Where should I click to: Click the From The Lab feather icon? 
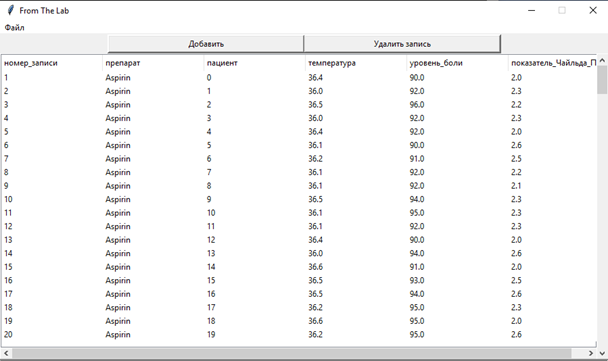pos(10,10)
